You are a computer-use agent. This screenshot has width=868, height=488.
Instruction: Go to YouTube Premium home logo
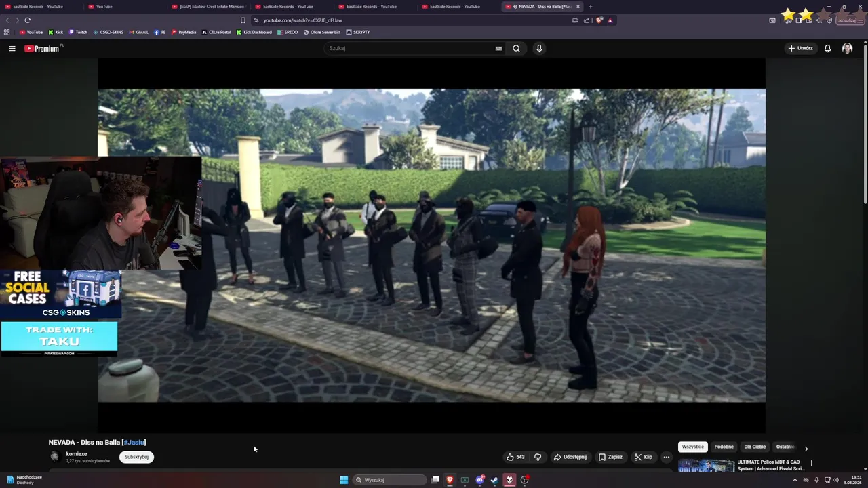pos(42,49)
